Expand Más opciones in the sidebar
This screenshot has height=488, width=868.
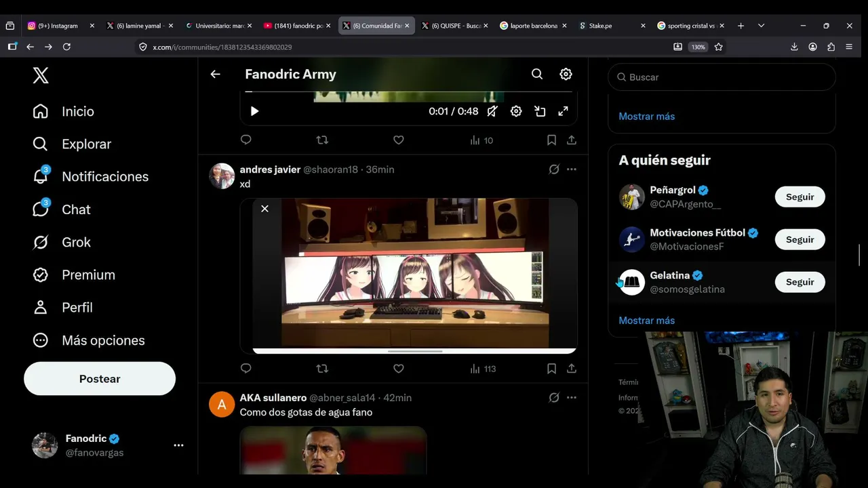(89, 340)
